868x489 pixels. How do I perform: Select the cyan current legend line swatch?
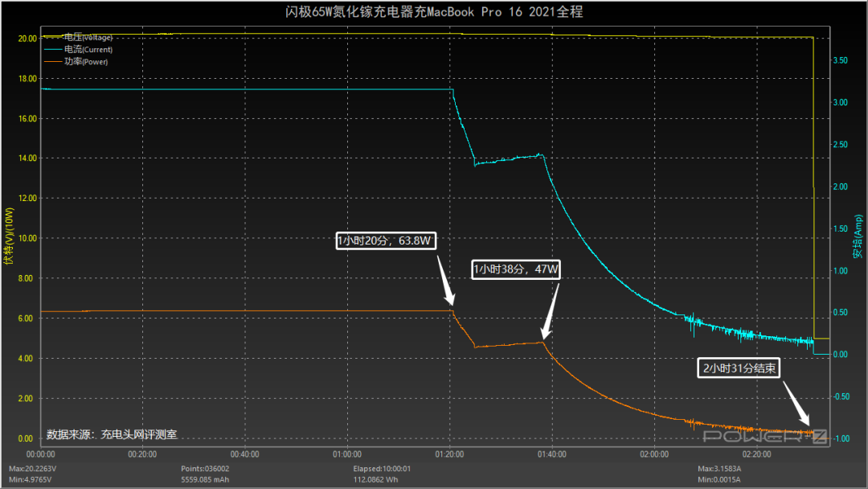[53, 49]
